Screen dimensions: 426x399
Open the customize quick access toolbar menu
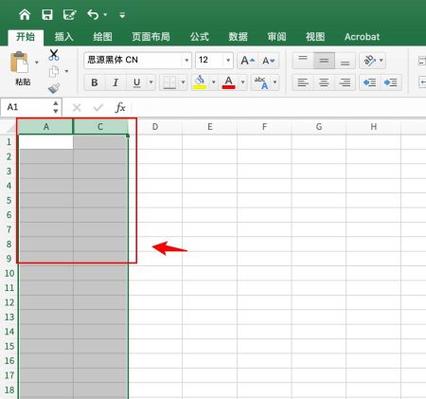(122, 15)
